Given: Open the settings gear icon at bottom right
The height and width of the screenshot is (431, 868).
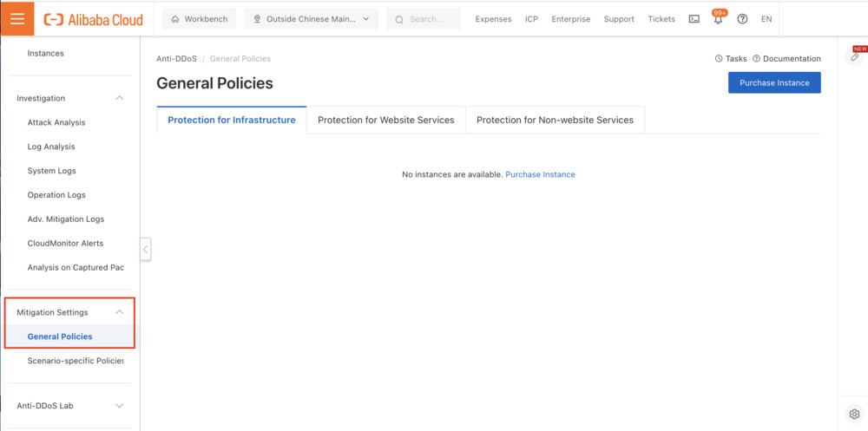Looking at the screenshot, I should [x=854, y=414].
